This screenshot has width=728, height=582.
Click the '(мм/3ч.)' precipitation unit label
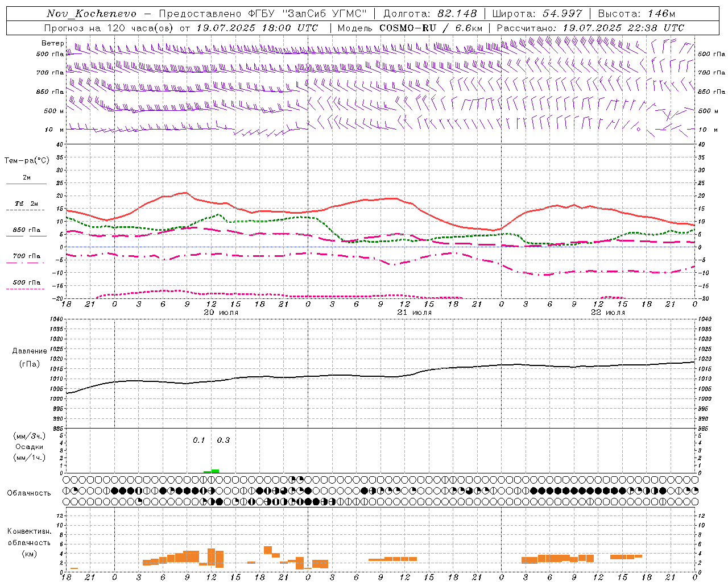(30, 436)
